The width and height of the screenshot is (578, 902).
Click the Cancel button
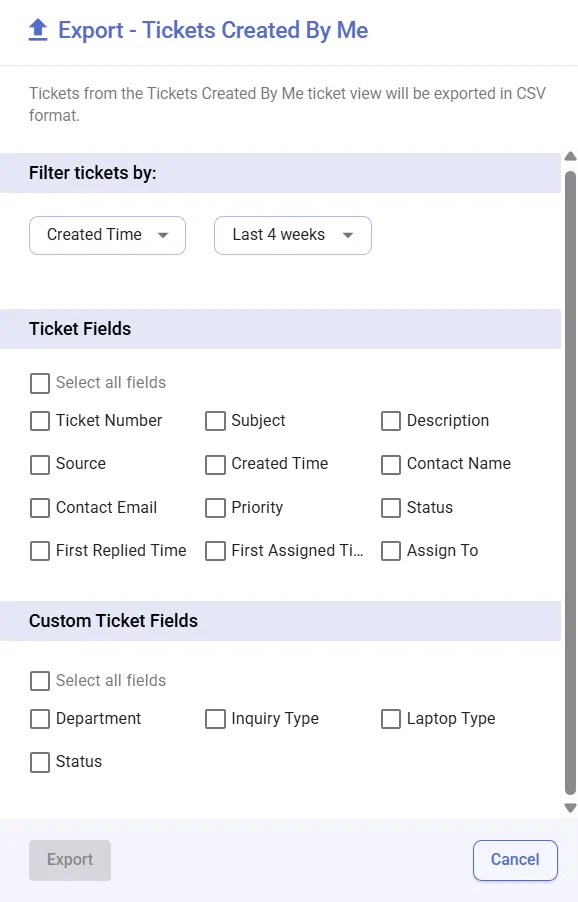pos(515,860)
